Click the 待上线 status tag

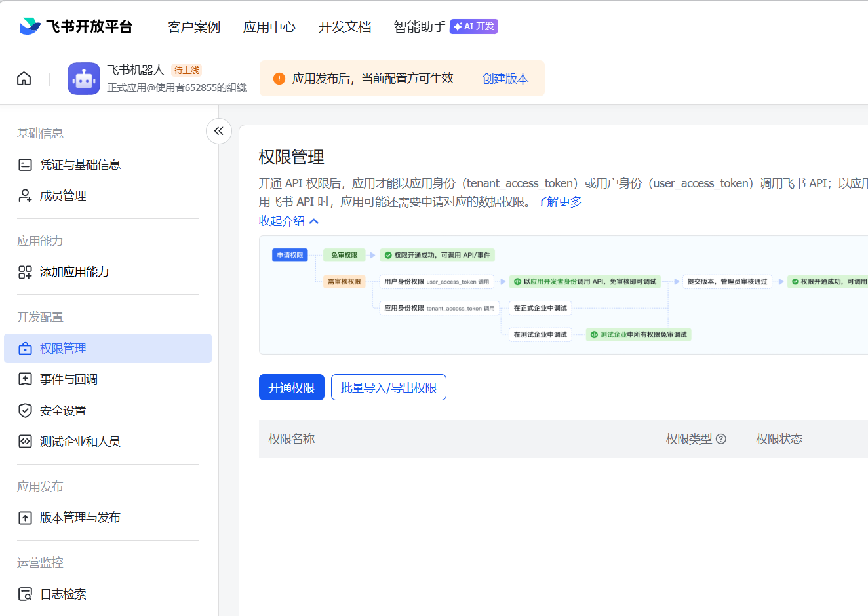pos(187,70)
